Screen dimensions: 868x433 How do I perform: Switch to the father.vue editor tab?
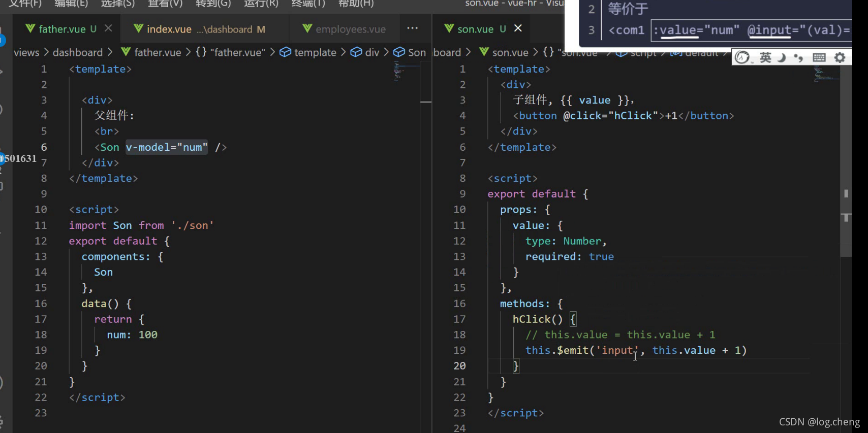tap(61, 29)
